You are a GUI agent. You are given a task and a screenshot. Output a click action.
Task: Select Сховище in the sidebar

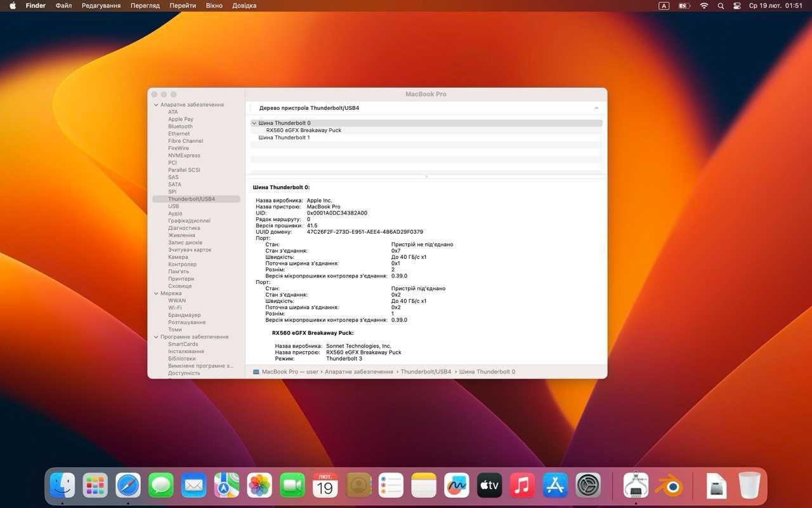point(180,286)
